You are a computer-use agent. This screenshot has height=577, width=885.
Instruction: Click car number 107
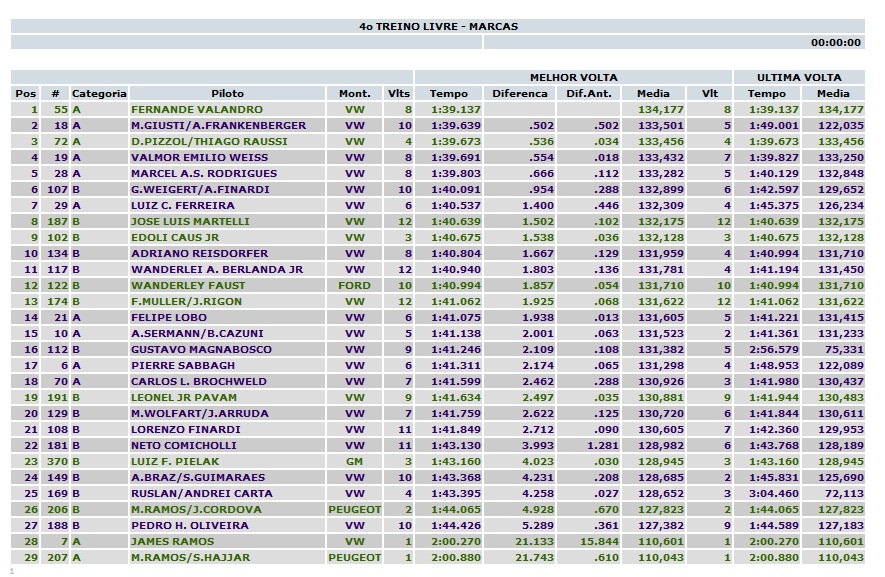click(57, 190)
